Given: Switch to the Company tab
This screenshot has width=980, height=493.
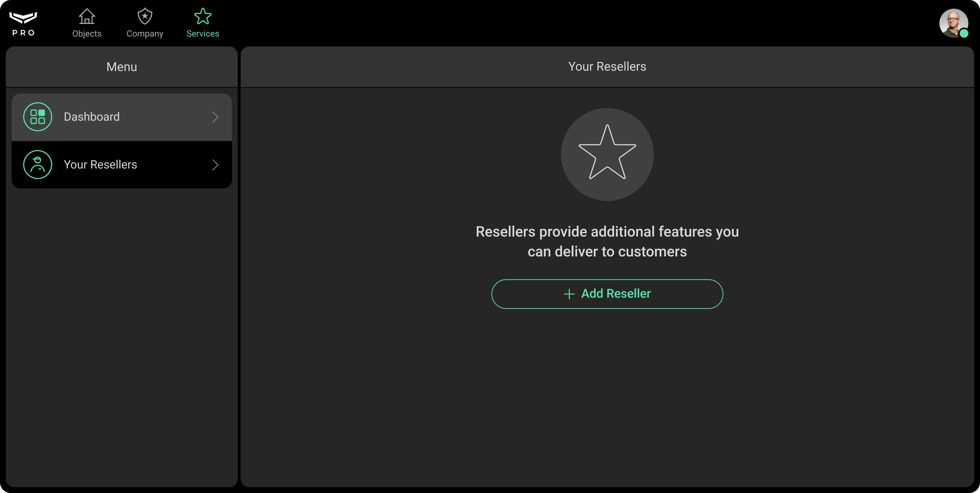Looking at the screenshot, I should tap(145, 23).
